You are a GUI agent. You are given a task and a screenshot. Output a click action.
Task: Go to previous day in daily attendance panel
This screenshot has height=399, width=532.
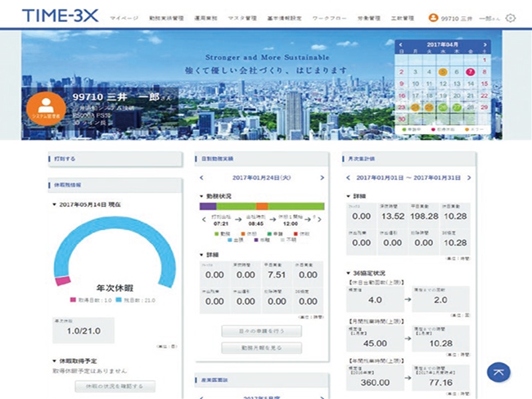[x=202, y=177]
